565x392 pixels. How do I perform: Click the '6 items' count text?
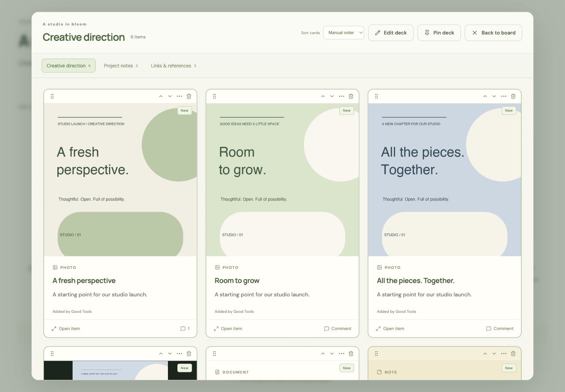point(138,37)
